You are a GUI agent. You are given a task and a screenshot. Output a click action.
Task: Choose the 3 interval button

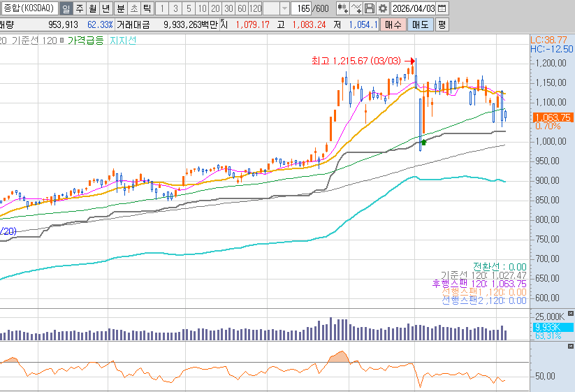(x=175, y=8)
